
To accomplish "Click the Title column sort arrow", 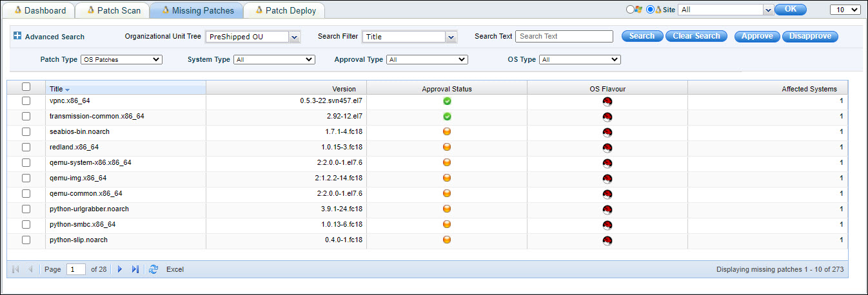I will (x=68, y=90).
